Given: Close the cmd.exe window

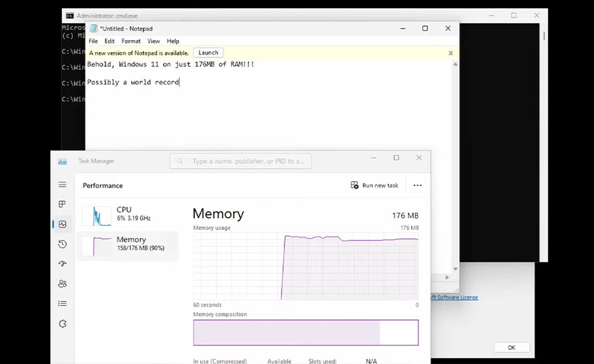Looking at the screenshot, I should pos(537,15).
